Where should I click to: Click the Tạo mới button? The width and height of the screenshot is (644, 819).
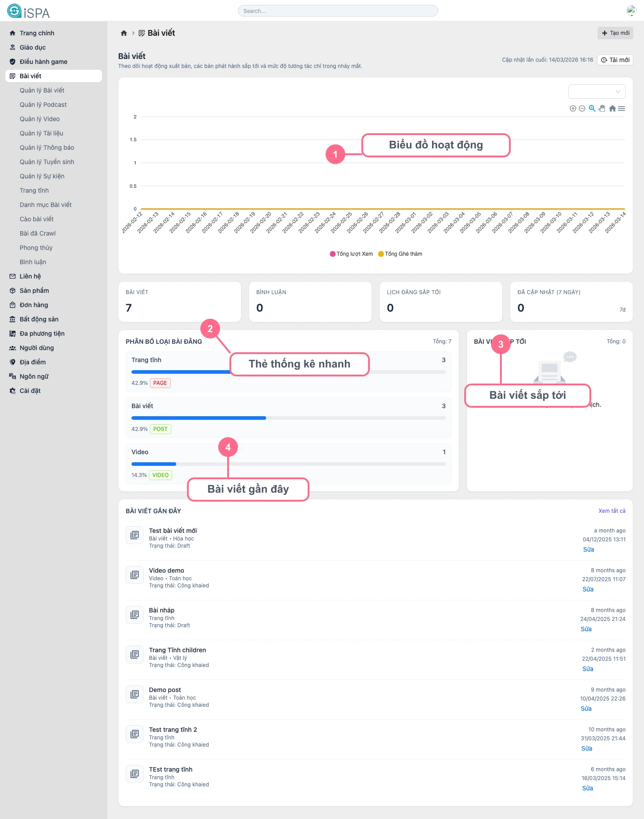click(x=615, y=33)
